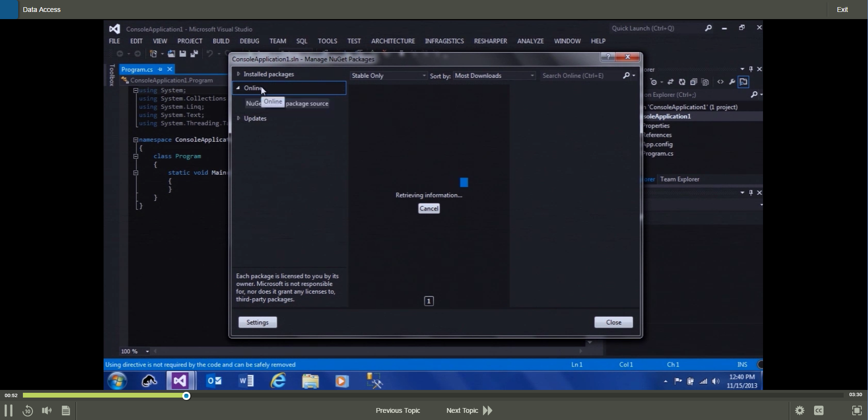Open the EDIT menu

click(x=136, y=41)
